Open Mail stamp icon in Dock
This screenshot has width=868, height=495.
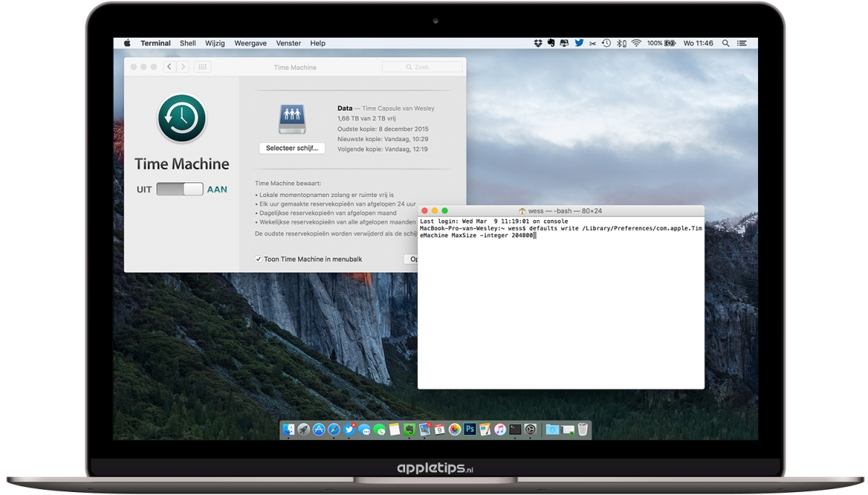pyautogui.click(x=425, y=429)
